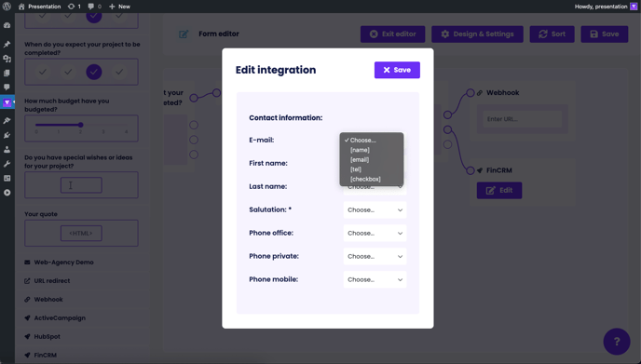Save the Edit integration dialog
This screenshot has width=641, height=364.
coord(397,70)
